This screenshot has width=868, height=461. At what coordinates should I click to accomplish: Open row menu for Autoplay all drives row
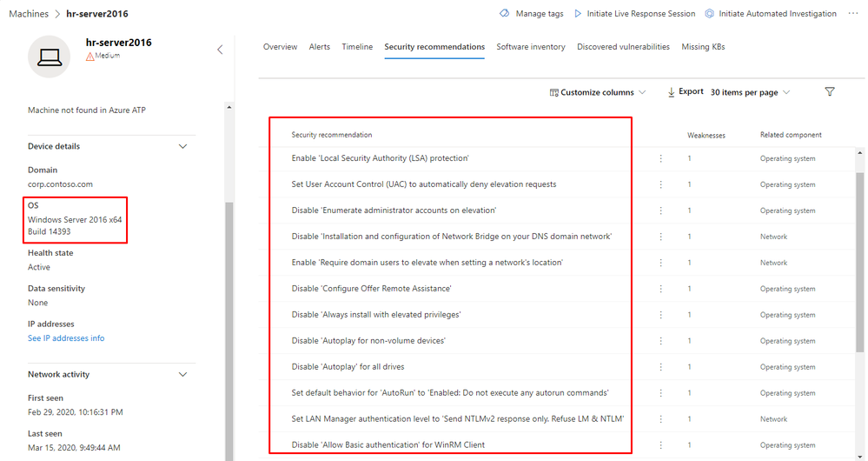660,367
